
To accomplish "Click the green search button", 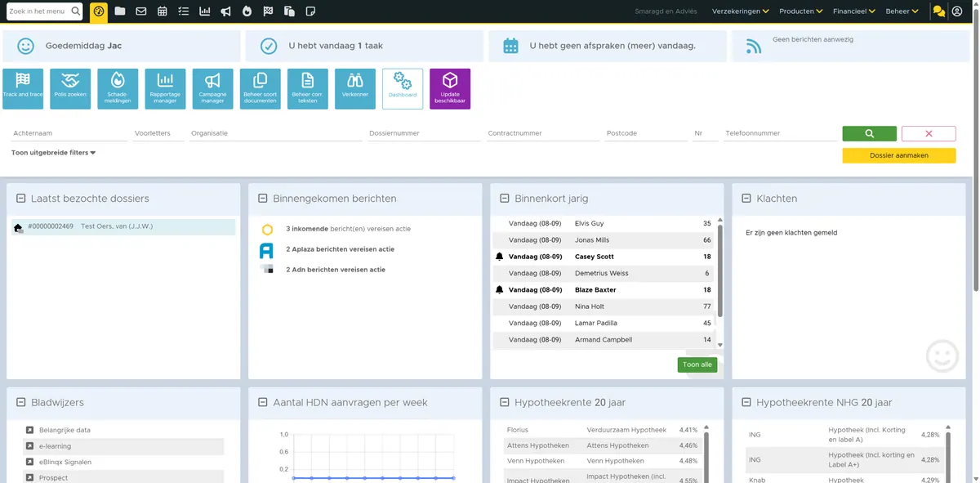I will pos(870,134).
